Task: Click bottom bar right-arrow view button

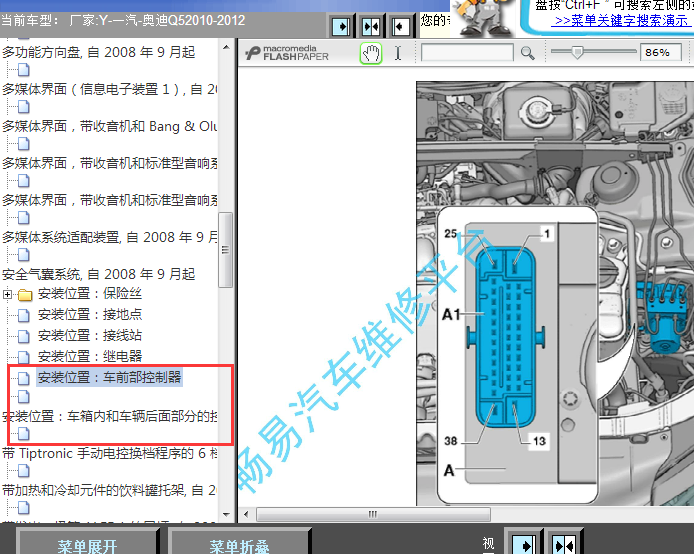Action: click(x=524, y=543)
